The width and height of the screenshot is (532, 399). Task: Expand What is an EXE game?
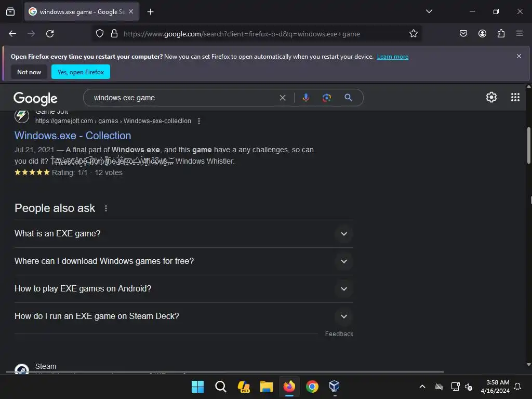[184, 234]
